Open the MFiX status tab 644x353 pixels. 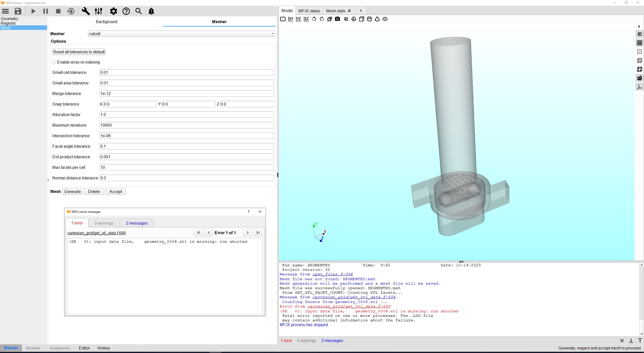coord(309,11)
